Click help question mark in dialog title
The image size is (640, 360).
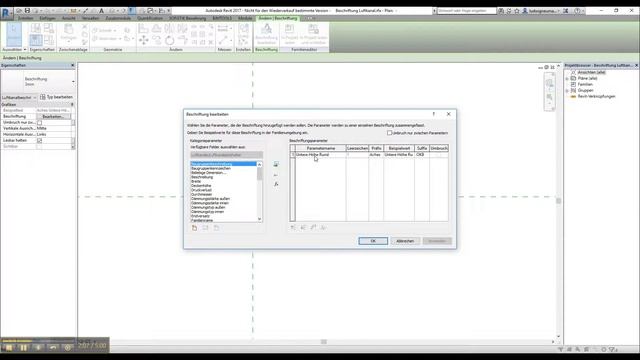tap(433, 114)
